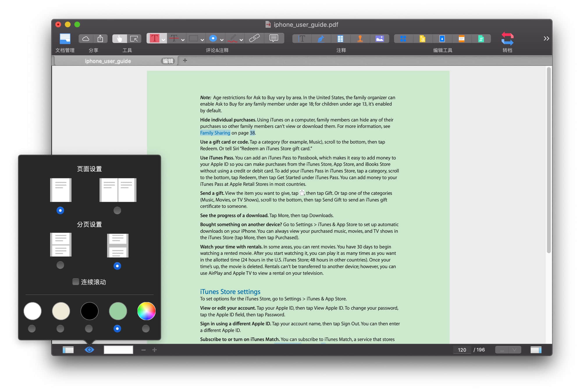Click the yellow document lock icon
580x392 pixels.
423,39
